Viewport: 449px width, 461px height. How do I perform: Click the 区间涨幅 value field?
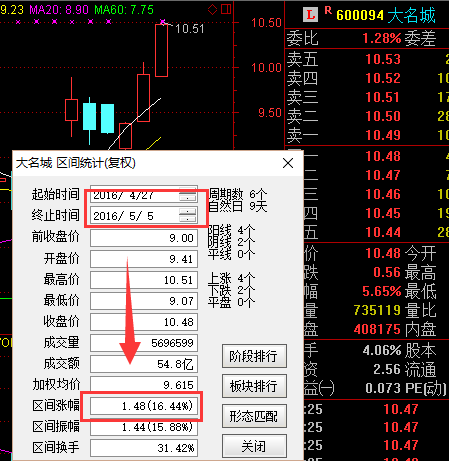pos(144,405)
